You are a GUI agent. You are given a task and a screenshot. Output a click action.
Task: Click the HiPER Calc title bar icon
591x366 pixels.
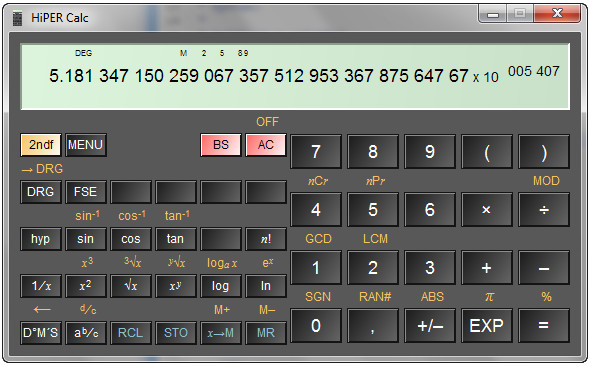click(x=17, y=18)
